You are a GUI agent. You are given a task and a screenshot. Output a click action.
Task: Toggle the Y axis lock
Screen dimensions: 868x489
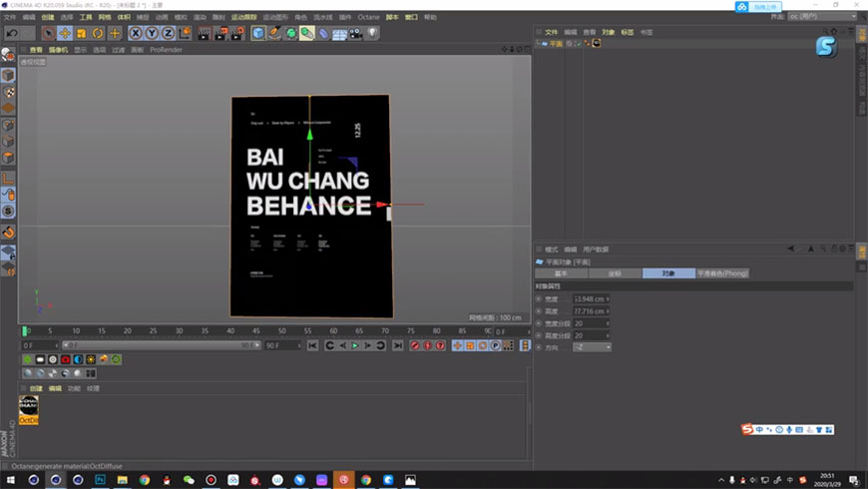[151, 33]
